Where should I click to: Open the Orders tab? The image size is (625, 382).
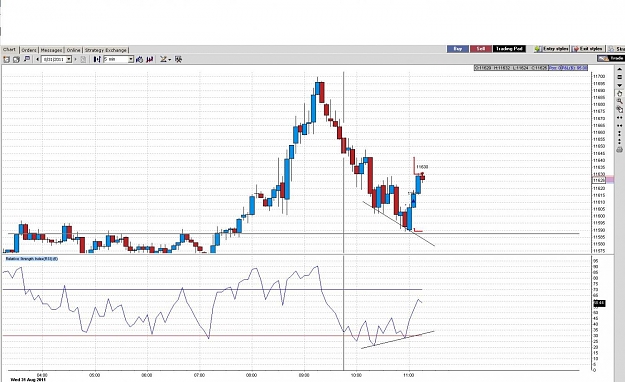tap(29, 50)
